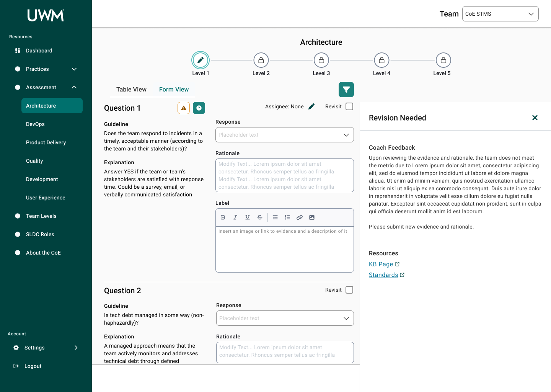Click the Coach Feedback heading
This screenshot has width=551, height=392.
[392, 148]
